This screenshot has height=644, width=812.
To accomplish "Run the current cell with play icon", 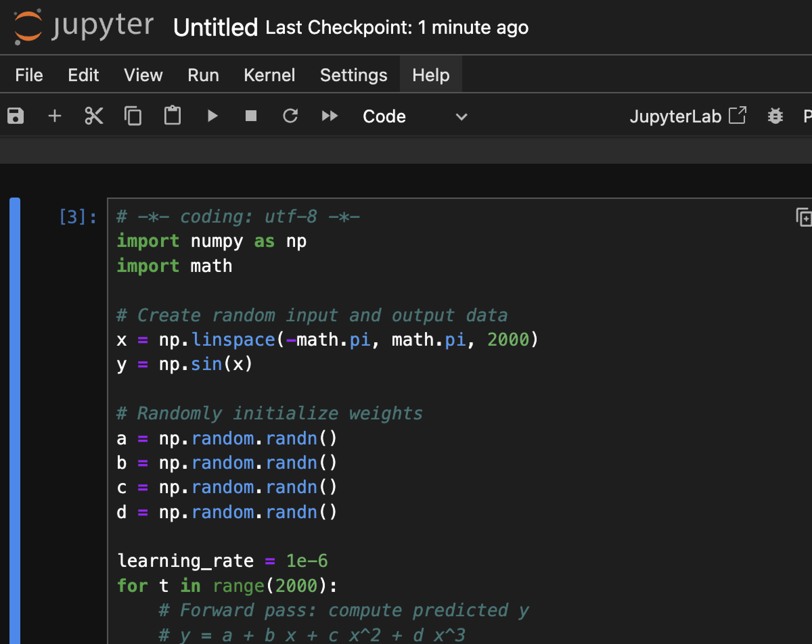I will pyautogui.click(x=212, y=116).
